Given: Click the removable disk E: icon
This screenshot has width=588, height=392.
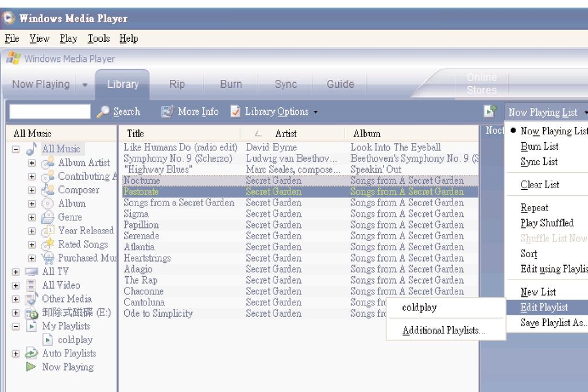Looking at the screenshot, I should click(32, 313).
